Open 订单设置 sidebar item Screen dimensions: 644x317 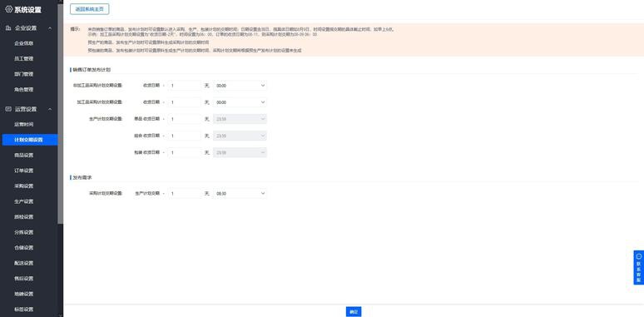(x=24, y=171)
